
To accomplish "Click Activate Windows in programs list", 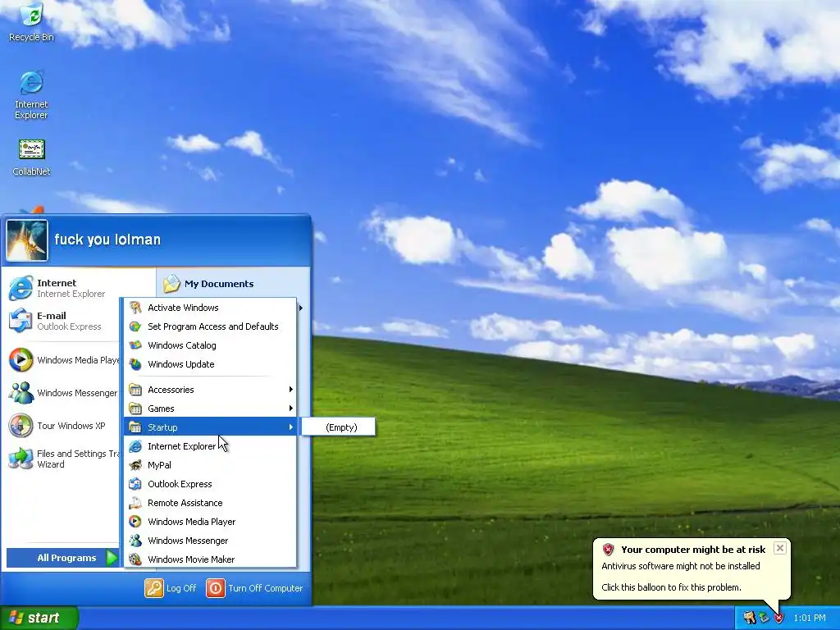I will 211,308.
